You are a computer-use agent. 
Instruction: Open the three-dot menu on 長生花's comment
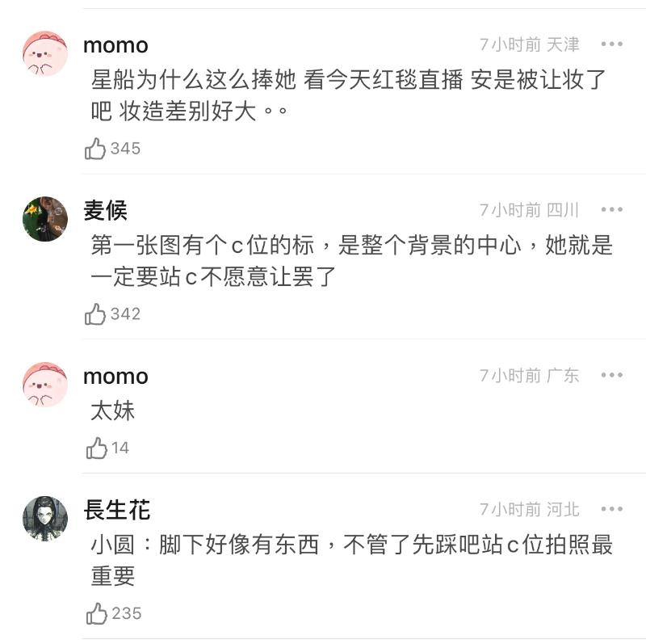(611, 509)
